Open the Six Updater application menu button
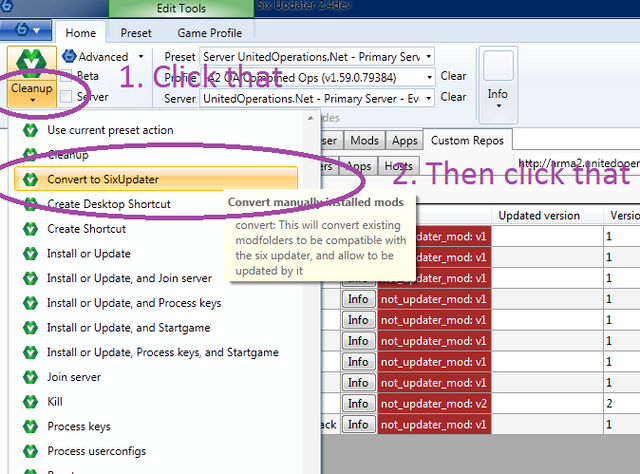Screen dimensions: 640x474 tap(26, 30)
